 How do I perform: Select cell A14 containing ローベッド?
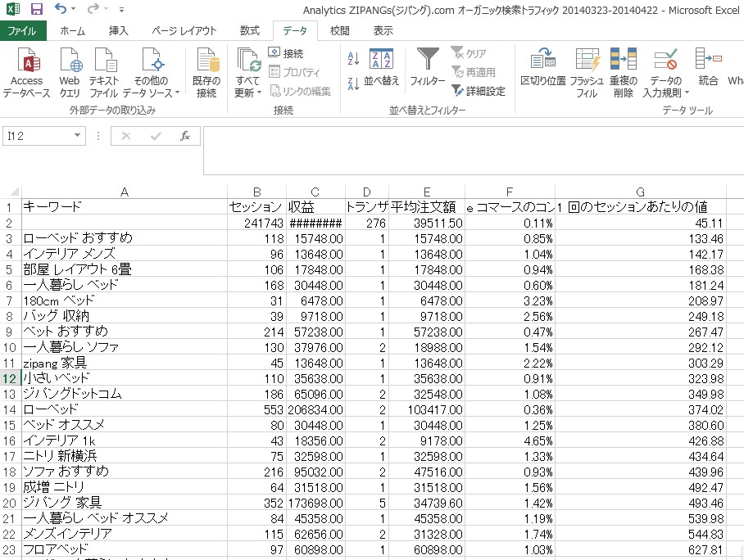point(124,409)
